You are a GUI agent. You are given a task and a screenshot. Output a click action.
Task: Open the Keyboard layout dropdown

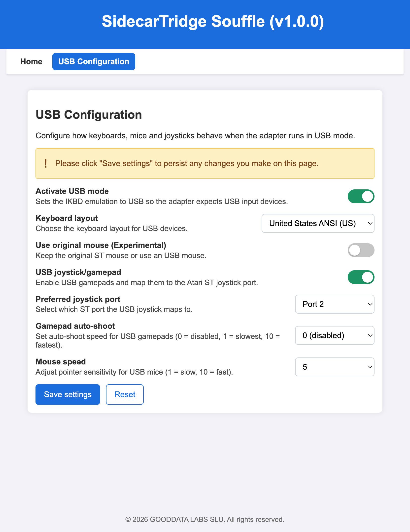(x=318, y=223)
